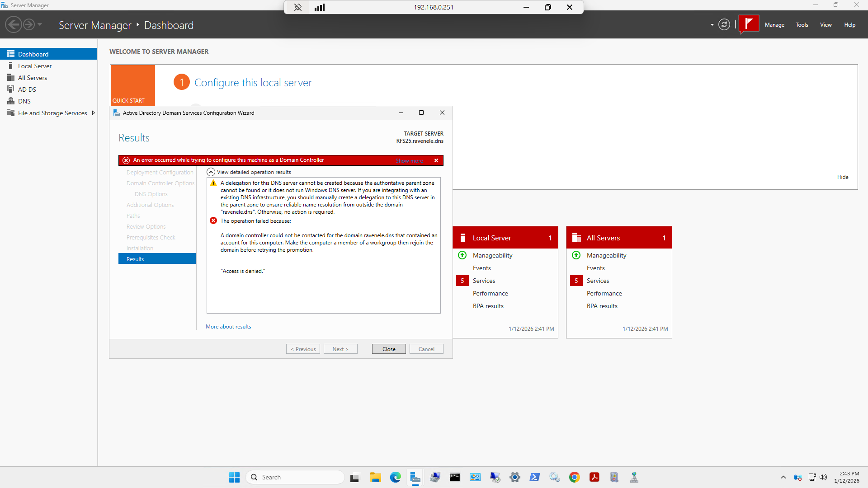
Task: Click the Services alert count in Local Server tile
Action: pos(462,281)
